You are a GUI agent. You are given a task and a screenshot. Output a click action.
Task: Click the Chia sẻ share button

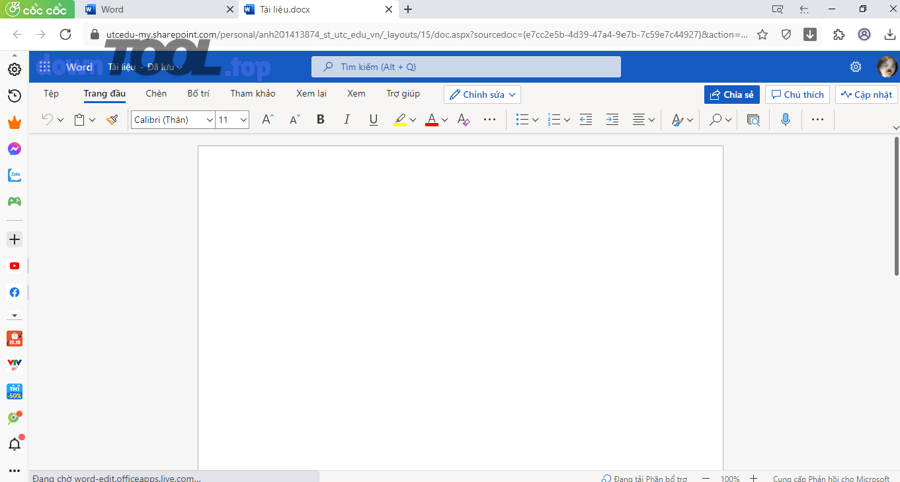(731, 95)
